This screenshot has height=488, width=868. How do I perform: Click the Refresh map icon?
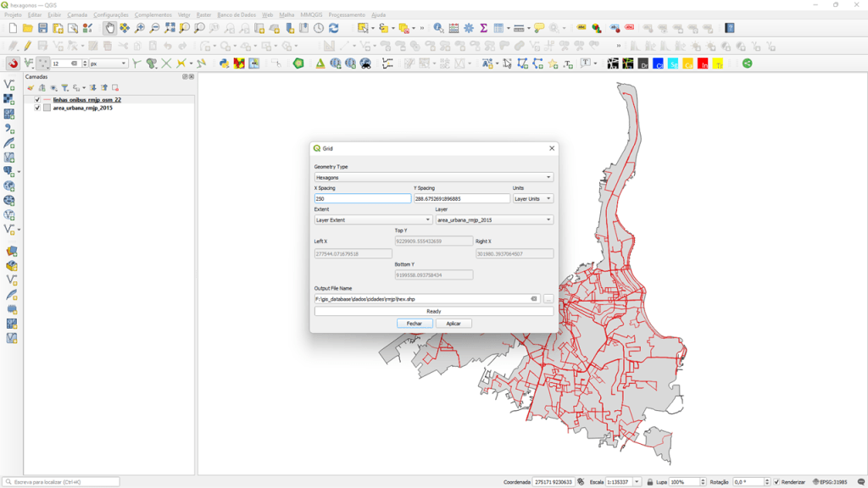click(333, 28)
